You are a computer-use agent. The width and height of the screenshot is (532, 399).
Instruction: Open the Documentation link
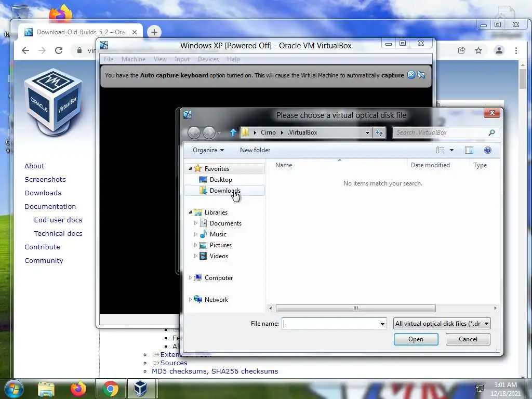(50, 206)
